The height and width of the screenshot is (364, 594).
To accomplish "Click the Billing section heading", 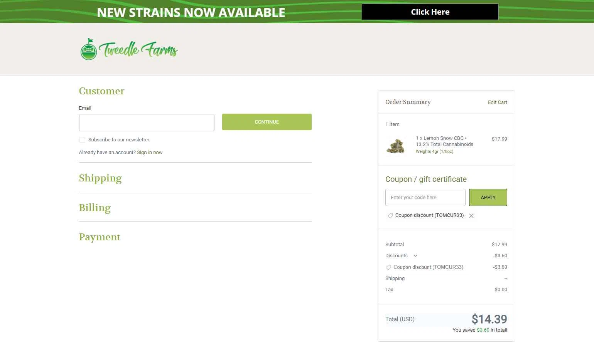I will [95, 208].
